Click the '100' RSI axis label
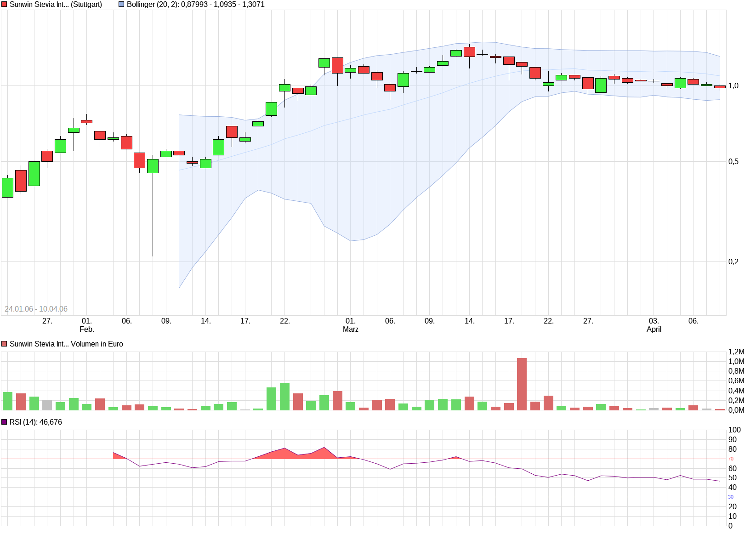The image size is (756, 534). (x=735, y=430)
